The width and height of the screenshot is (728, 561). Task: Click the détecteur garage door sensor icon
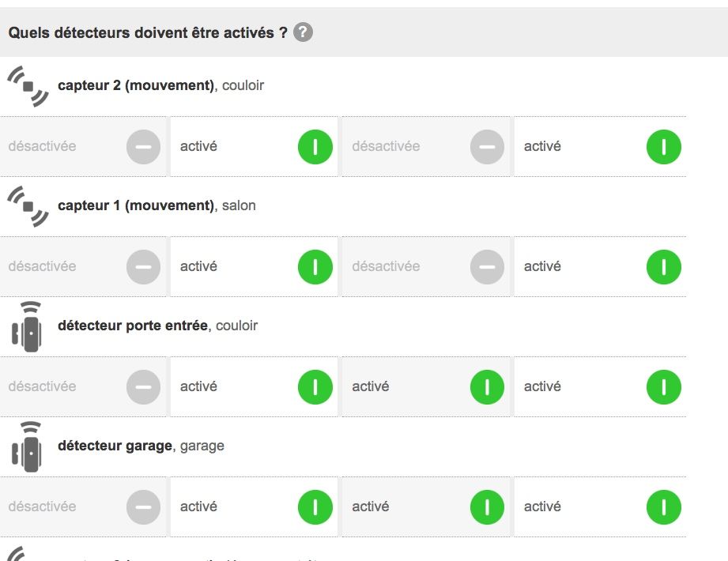[x=26, y=446]
